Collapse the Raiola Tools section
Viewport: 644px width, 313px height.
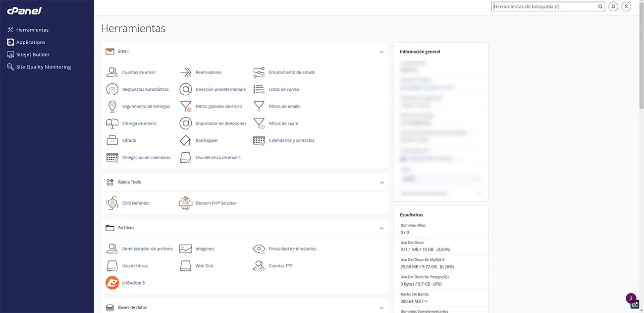(381, 183)
